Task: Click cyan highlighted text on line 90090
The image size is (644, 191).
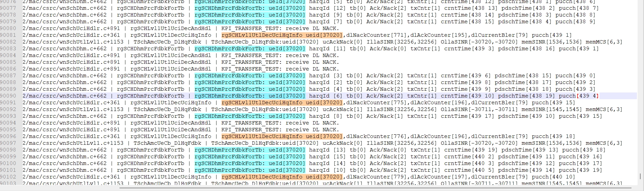Action: (x=250, y=96)
